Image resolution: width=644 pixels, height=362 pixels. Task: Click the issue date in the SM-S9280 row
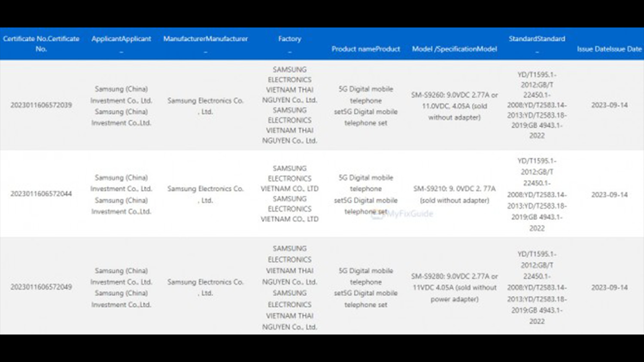click(609, 287)
